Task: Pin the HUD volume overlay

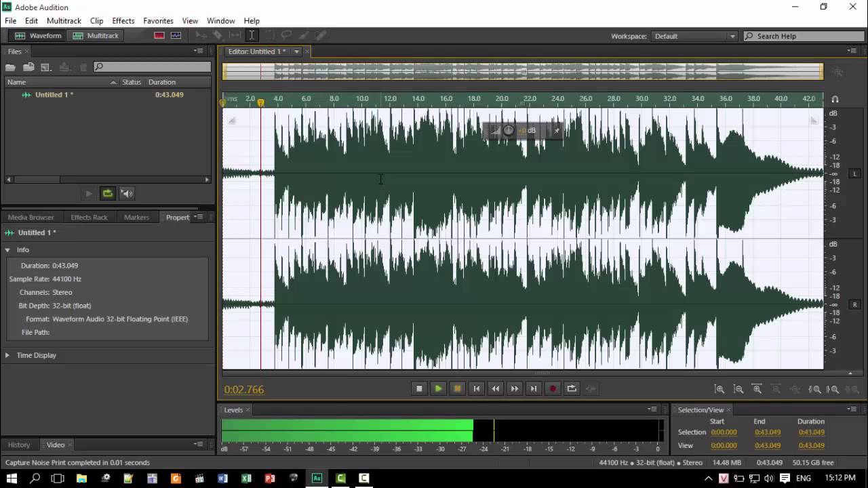Action: (x=557, y=131)
